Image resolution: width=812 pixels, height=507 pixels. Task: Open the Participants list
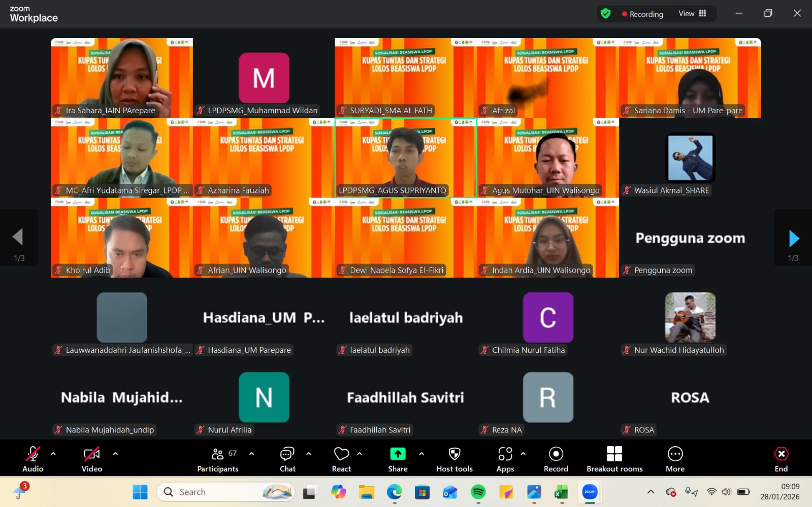[x=217, y=459]
